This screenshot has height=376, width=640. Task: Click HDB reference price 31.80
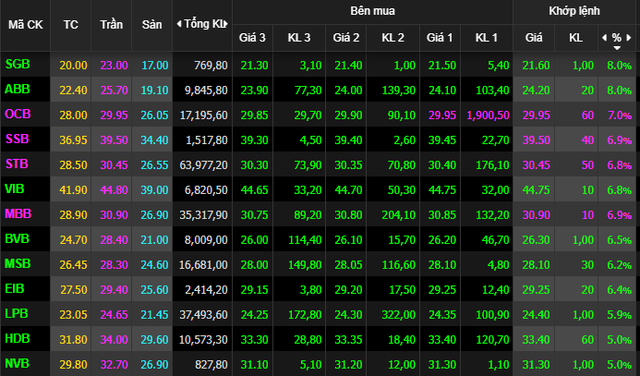(73, 340)
